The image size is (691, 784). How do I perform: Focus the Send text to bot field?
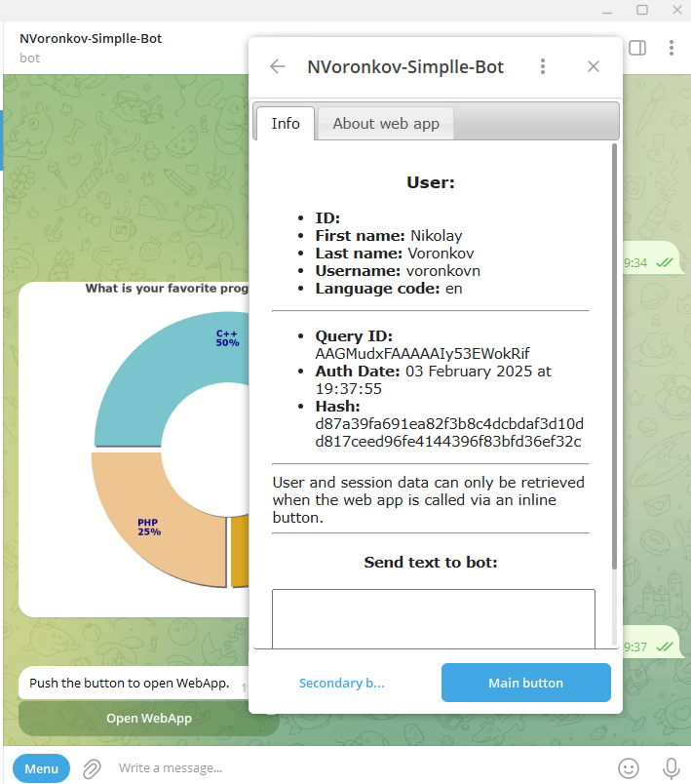click(433, 619)
